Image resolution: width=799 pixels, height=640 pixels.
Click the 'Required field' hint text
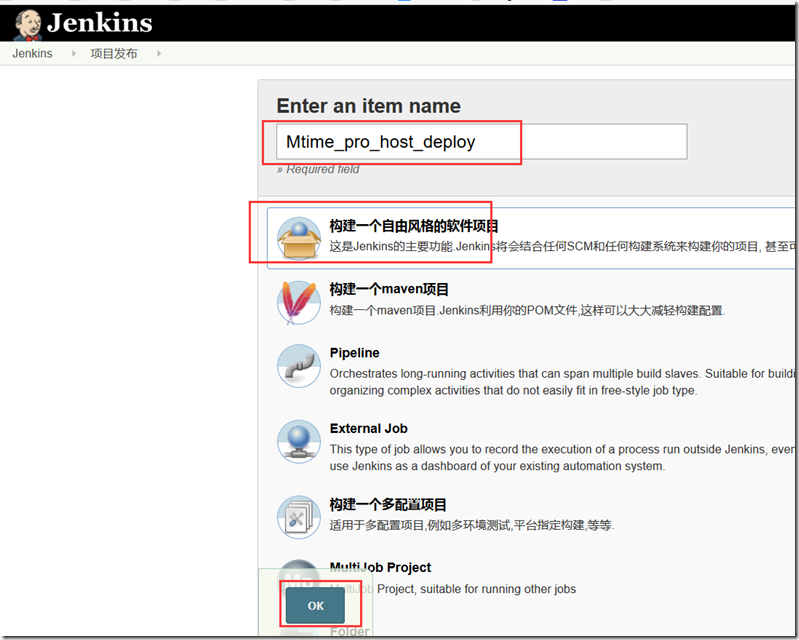(318, 169)
